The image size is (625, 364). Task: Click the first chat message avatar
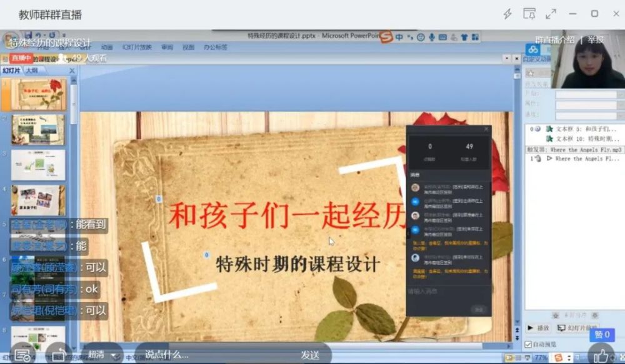pos(416,187)
